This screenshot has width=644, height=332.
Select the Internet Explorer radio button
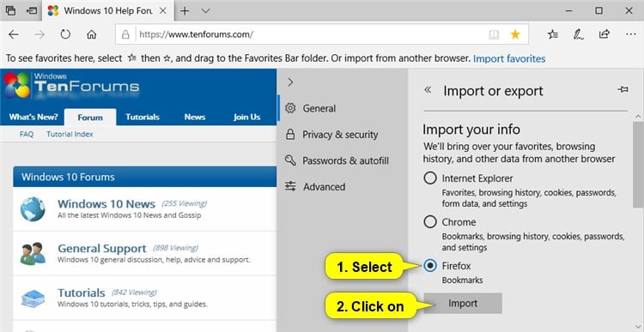tap(430, 178)
